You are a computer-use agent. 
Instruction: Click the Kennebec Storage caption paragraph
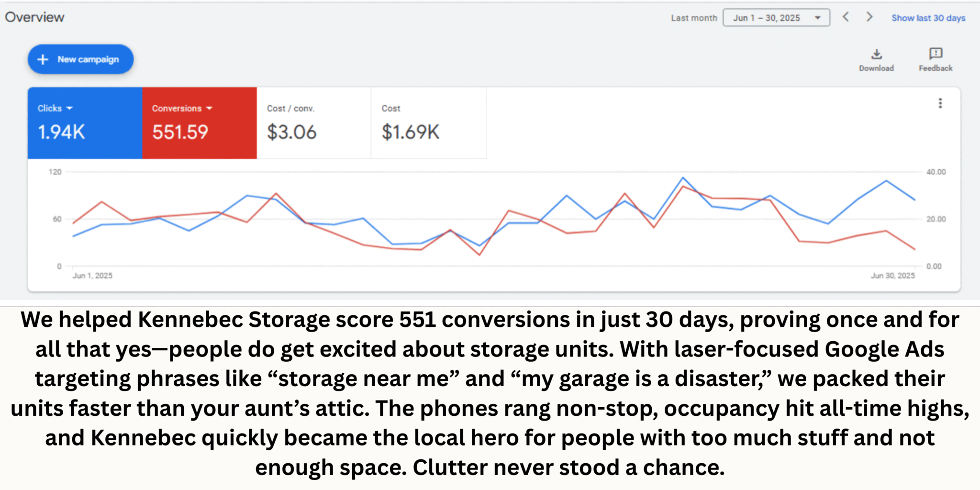490,393
